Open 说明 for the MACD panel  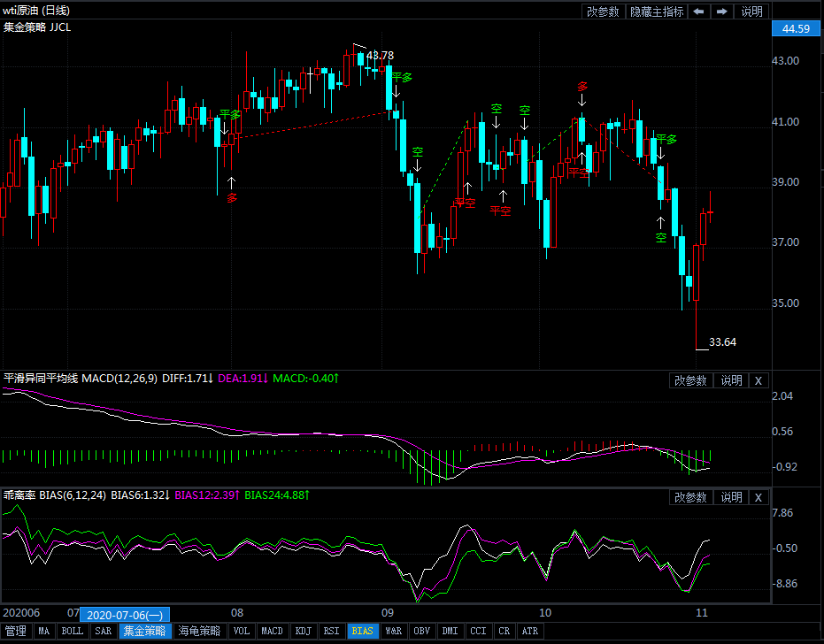pos(731,380)
